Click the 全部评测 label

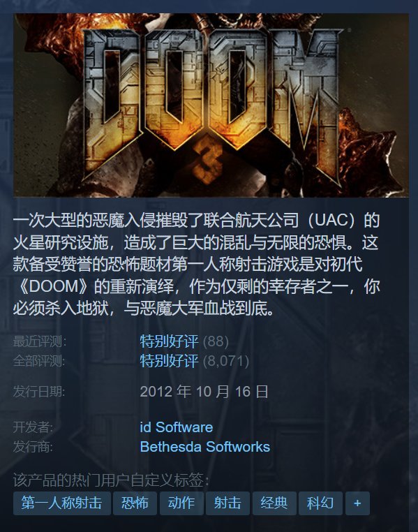coord(39,361)
